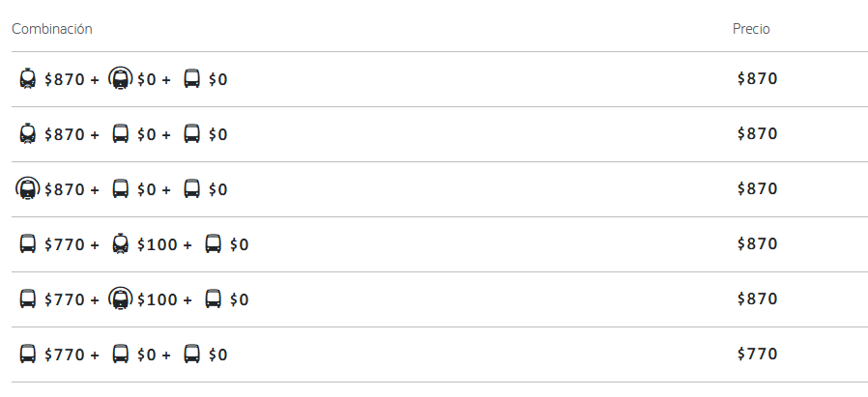Click the middle bus icon in the last row
The height and width of the screenshot is (397, 868).
[120, 354]
